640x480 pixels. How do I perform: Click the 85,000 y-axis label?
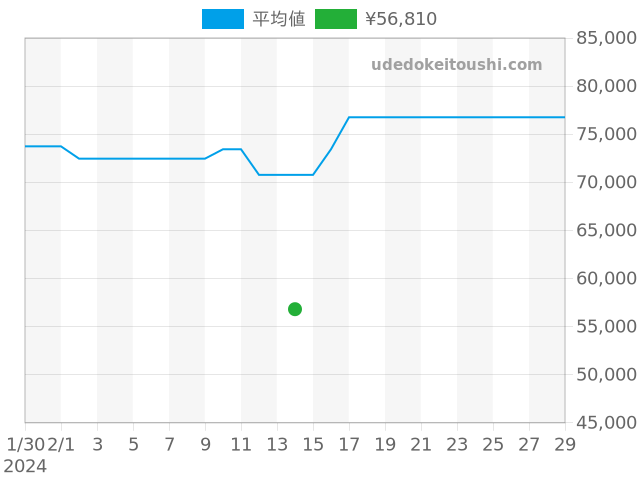pyautogui.click(x=606, y=38)
